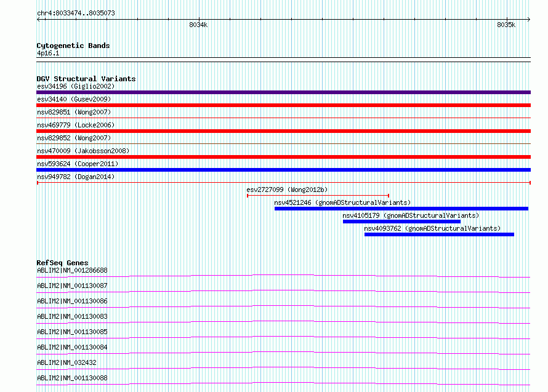548x392 pixels.
Task: Click the DGV Structural Variants track title
Action: pos(86,79)
